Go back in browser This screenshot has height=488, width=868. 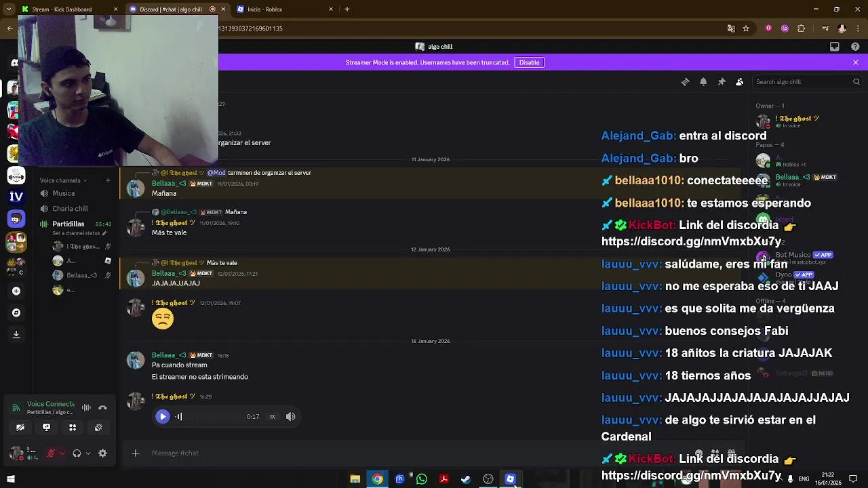click(x=9, y=28)
